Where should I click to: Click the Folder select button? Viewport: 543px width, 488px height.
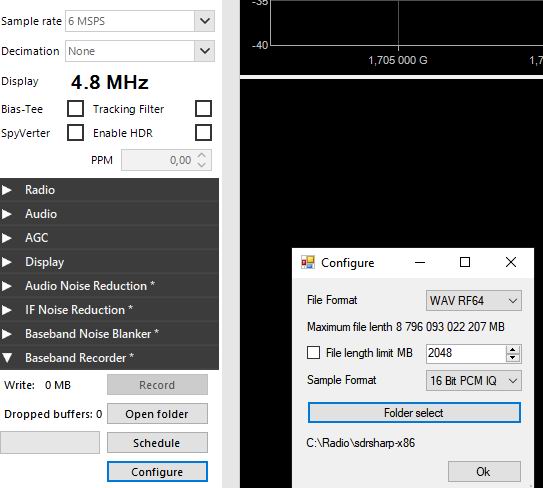[414, 412]
